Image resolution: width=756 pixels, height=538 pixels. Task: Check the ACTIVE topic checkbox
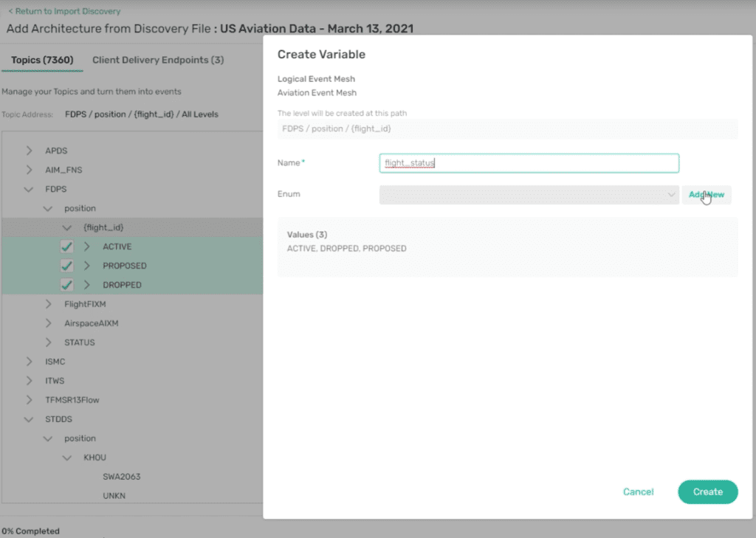(x=67, y=246)
